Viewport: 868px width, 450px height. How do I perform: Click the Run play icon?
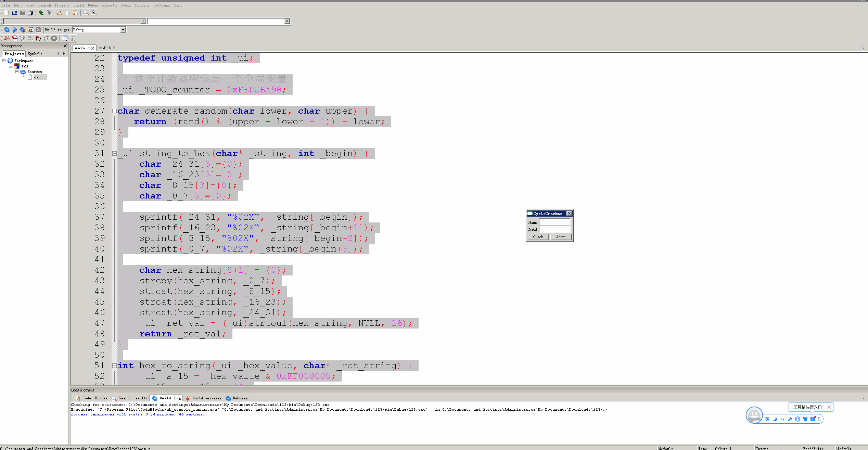click(x=15, y=30)
